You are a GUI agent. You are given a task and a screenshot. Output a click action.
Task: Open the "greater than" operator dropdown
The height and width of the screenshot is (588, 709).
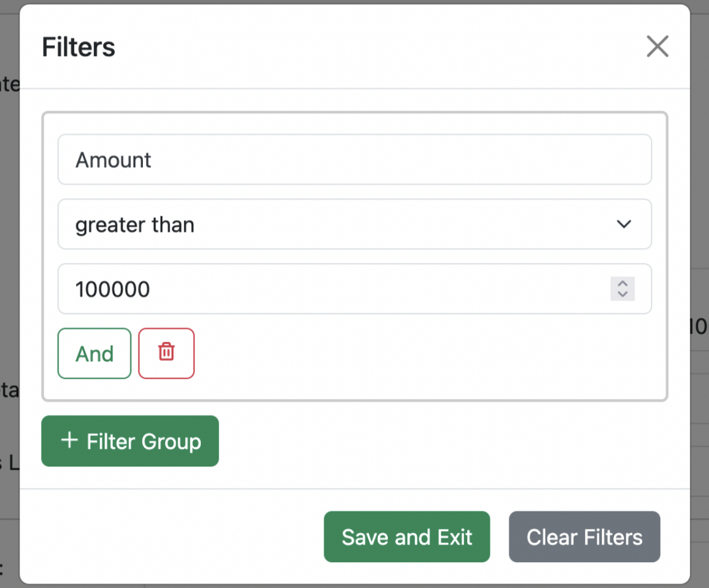(x=354, y=224)
